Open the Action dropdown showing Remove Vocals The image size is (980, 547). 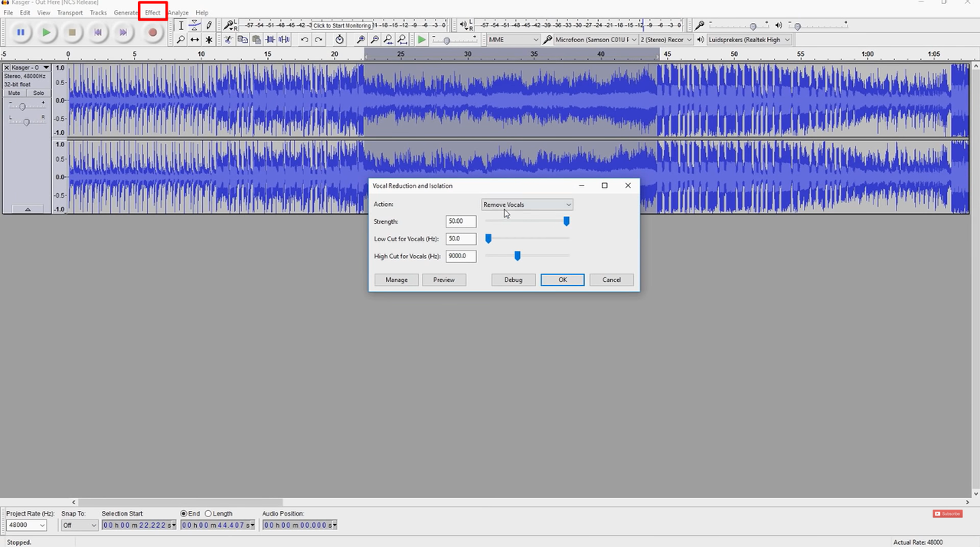click(527, 205)
